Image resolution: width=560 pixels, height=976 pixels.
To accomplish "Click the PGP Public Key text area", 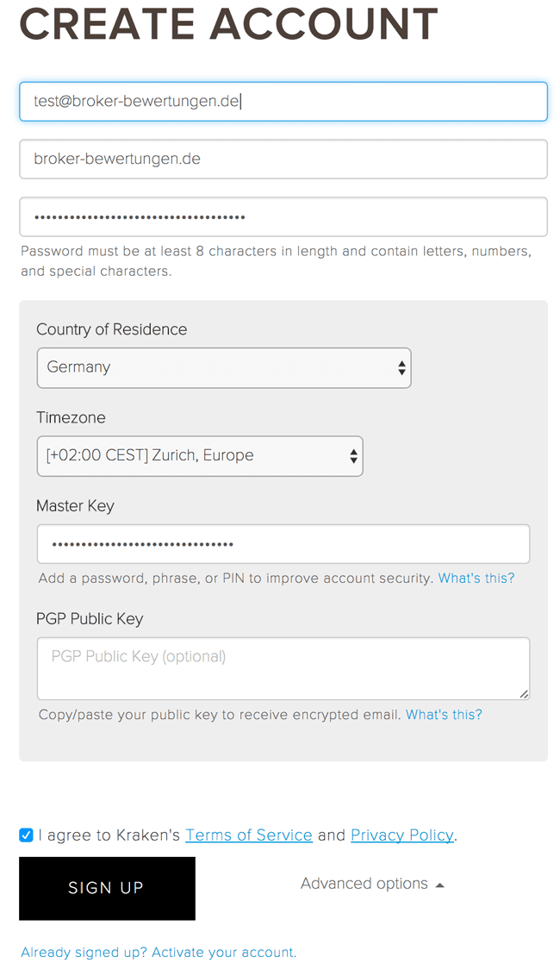I will (283, 668).
